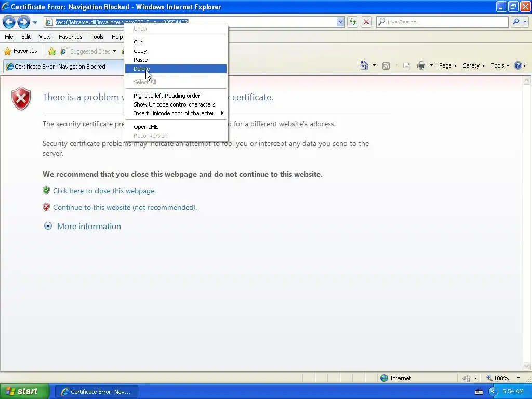Image resolution: width=532 pixels, height=399 pixels.
Task: Click the Help question mark icon
Action: (518, 65)
